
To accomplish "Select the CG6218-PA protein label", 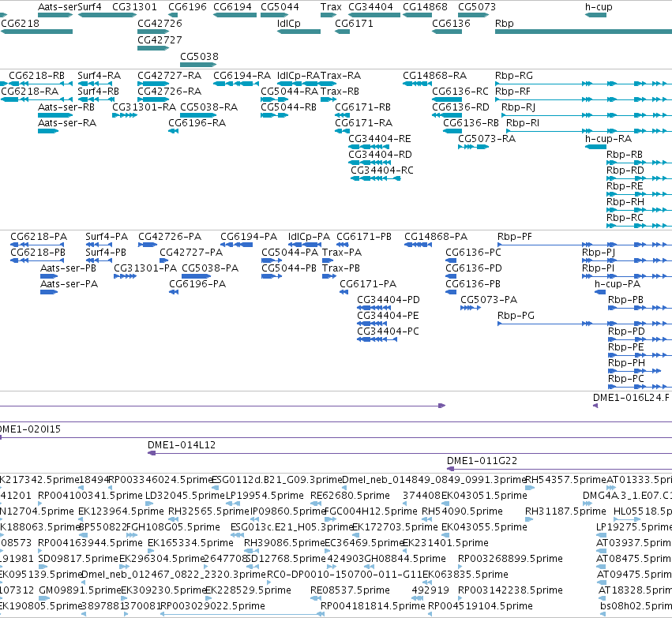I will coord(39,237).
